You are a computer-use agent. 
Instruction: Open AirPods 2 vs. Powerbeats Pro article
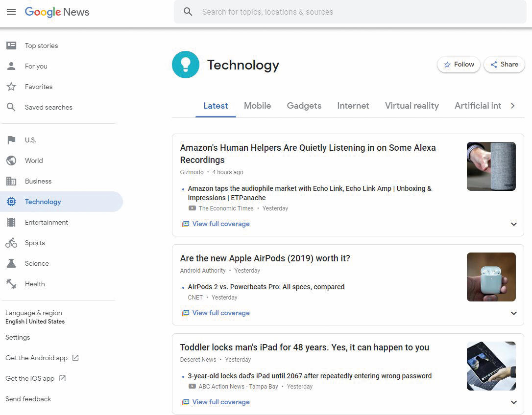(x=266, y=287)
